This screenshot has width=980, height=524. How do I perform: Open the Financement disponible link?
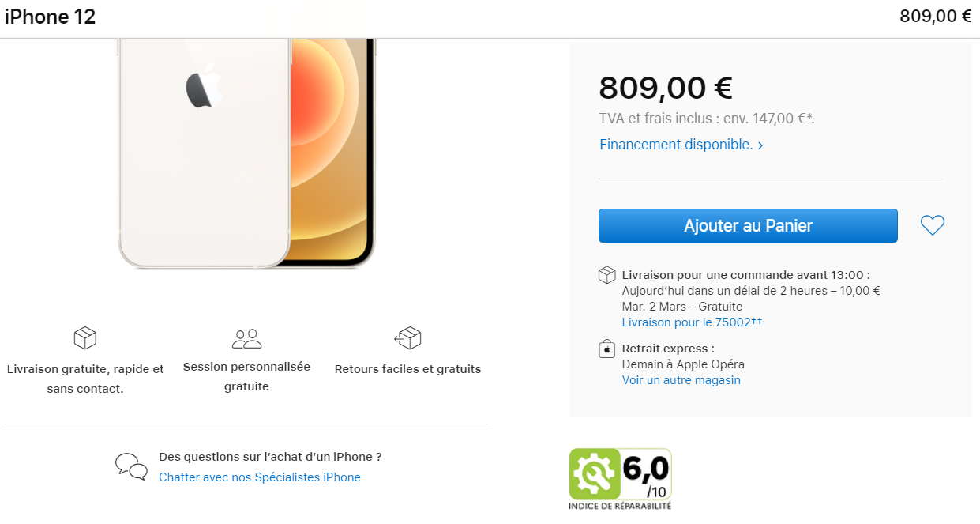[676, 145]
